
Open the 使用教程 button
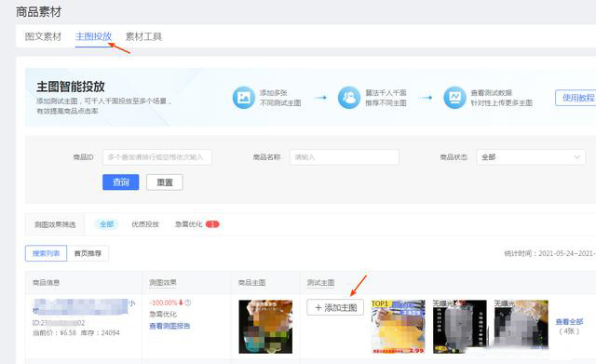[x=576, y=98]
